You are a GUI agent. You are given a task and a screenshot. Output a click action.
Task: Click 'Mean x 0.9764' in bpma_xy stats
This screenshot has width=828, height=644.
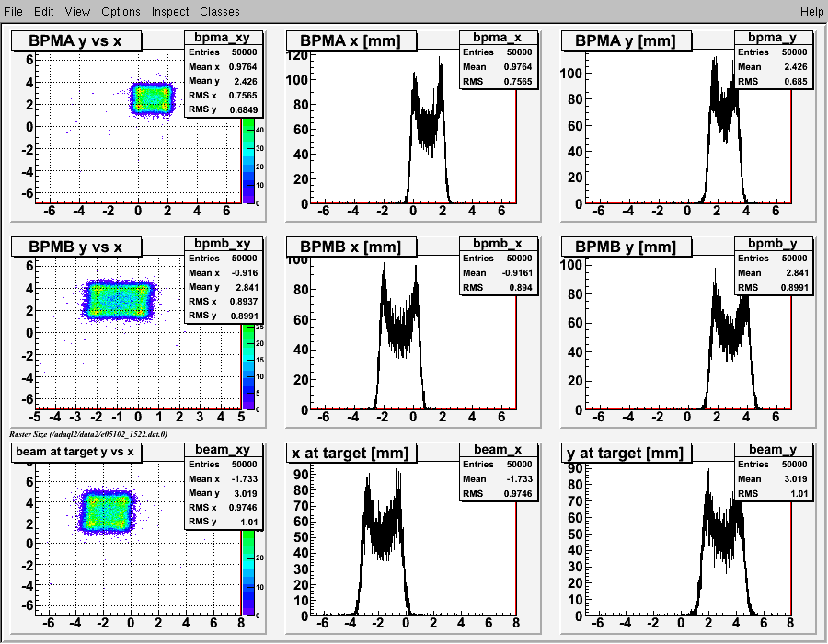pos(223,67)
